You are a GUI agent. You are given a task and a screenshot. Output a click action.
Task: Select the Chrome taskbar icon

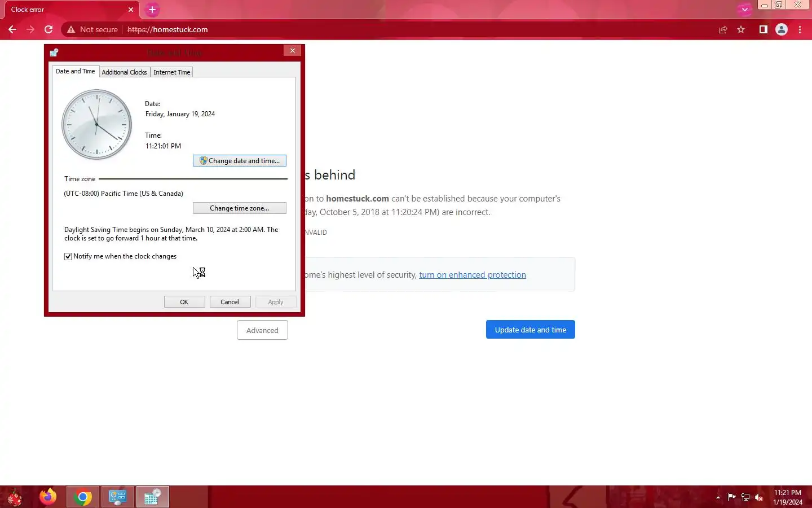83,497
